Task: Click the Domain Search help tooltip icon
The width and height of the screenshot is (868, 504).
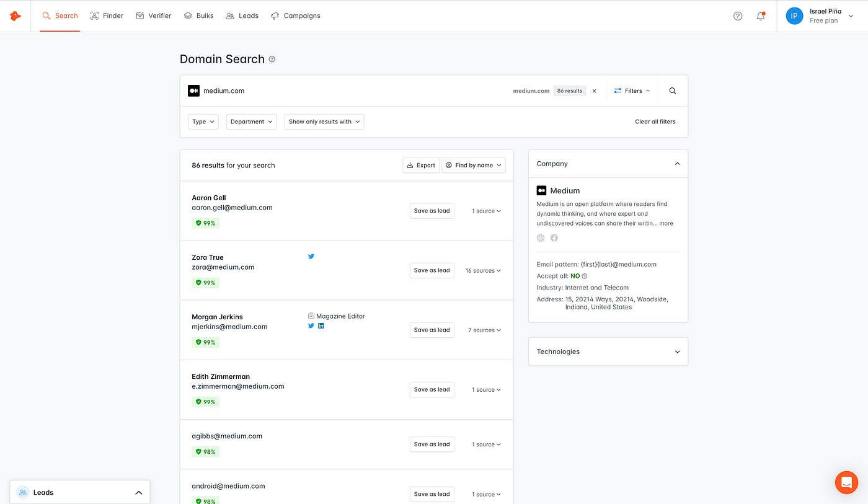Action: tap(272, 60)
